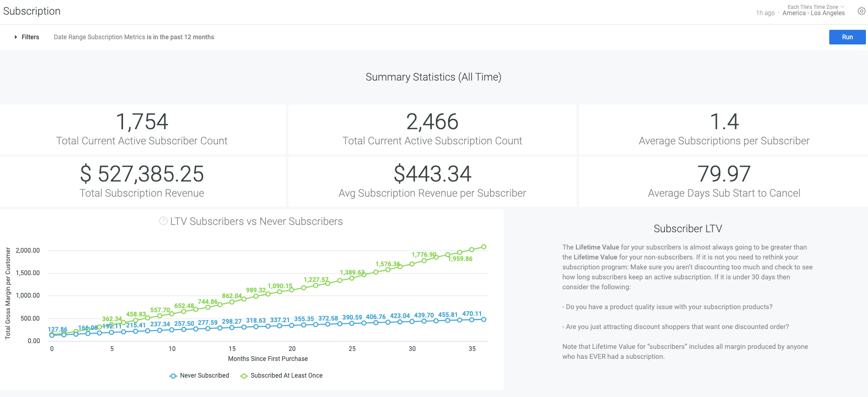Click the LTV Subscribers vs Never Subscribers title
The width and height of the screenshot is (868, 397).
pos(257,221)
